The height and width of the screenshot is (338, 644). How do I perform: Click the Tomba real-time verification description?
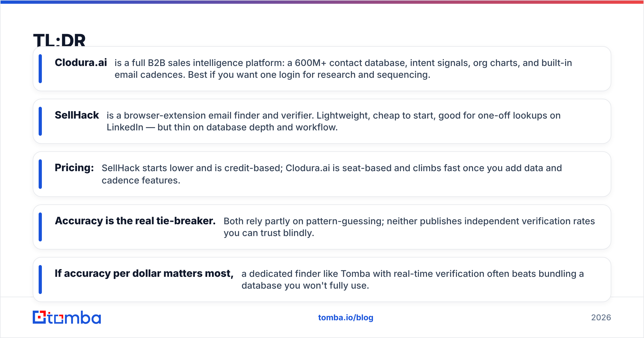click(413, 280)
